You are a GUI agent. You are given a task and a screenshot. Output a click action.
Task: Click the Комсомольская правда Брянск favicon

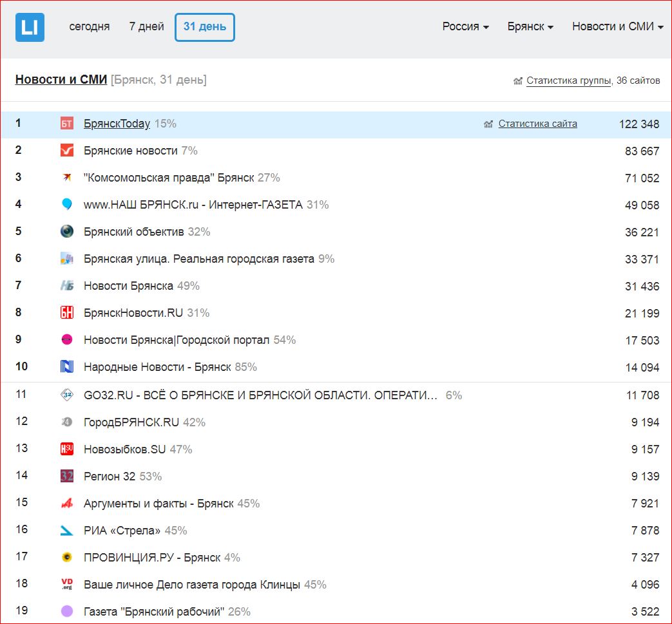67,178
